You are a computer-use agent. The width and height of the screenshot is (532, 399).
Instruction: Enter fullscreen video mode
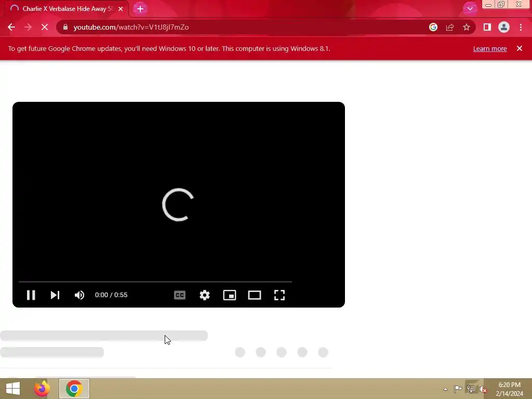279,295
